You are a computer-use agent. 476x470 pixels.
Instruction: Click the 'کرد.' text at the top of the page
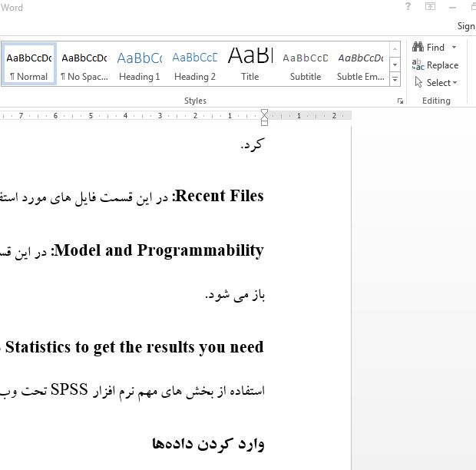[x=253, y=145]
